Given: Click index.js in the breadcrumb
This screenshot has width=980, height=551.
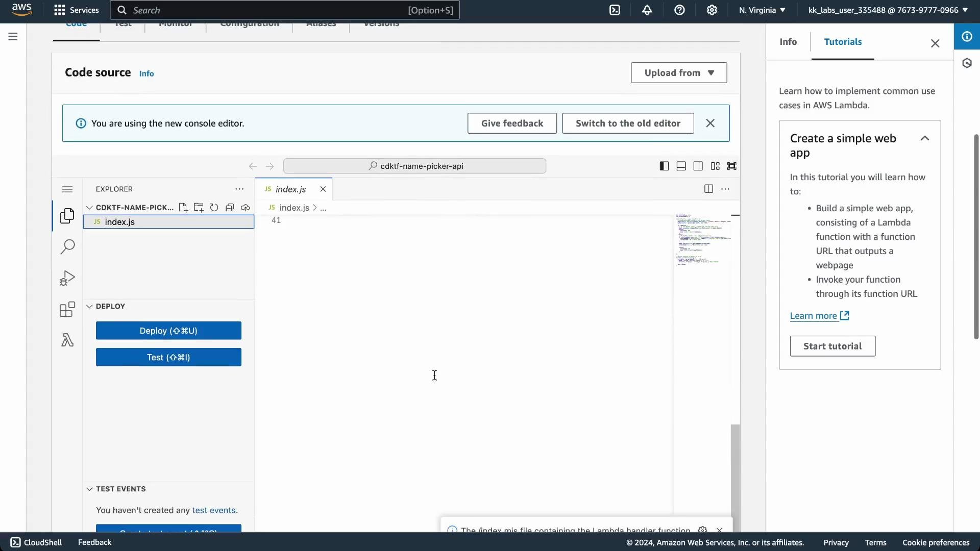Looking at the screenshot, I should pyautogui.click(x=294, y=208).
